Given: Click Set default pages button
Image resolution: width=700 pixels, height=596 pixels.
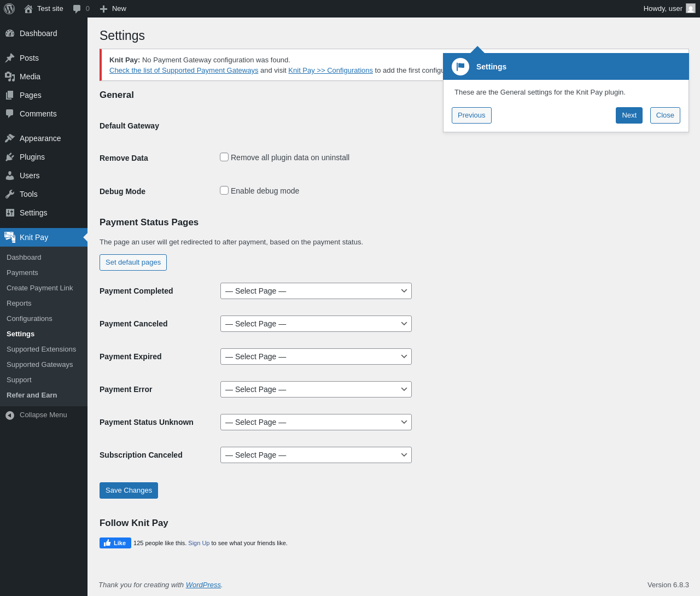Looking at the screenshot, I should (x=133, y=262).
